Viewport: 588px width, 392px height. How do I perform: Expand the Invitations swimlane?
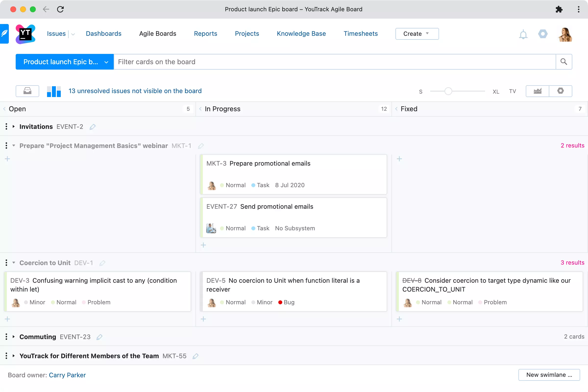(x=14, y=126)
